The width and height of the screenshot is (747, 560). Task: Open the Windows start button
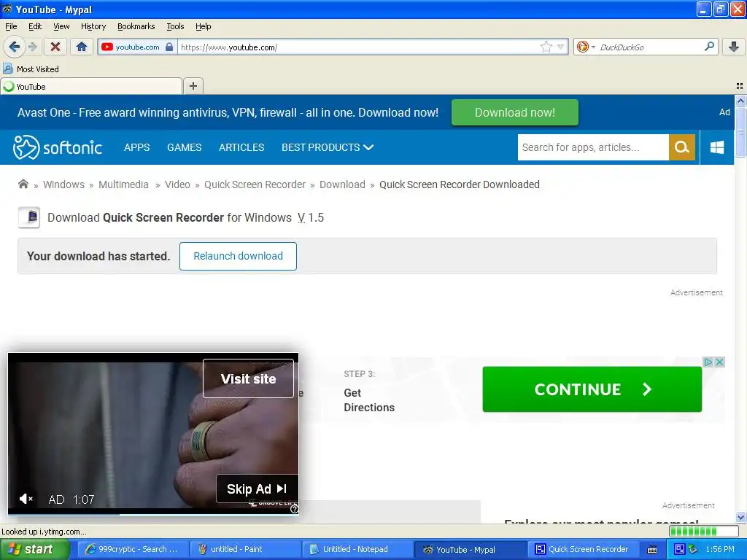click(x=34, y=549)
